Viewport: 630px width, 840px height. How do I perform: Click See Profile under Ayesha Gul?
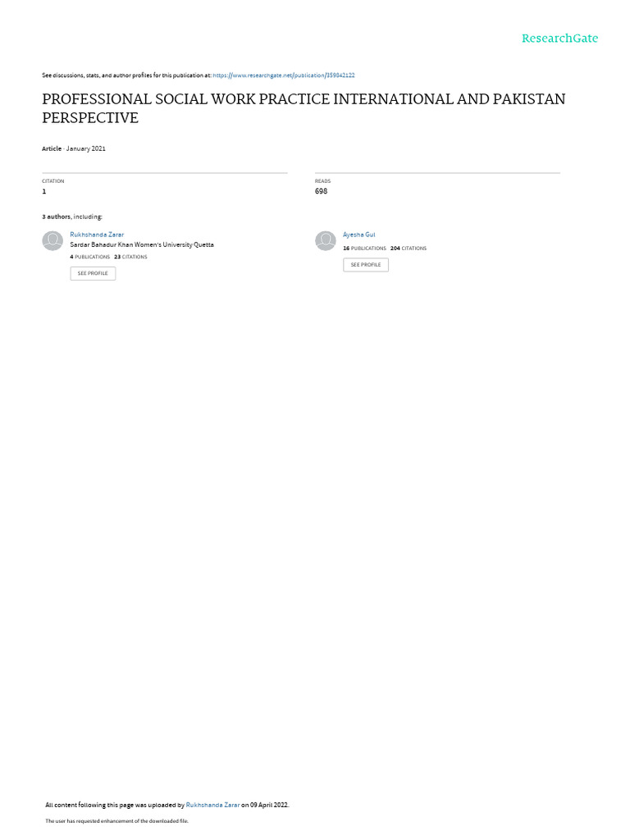tap(366, 265)
